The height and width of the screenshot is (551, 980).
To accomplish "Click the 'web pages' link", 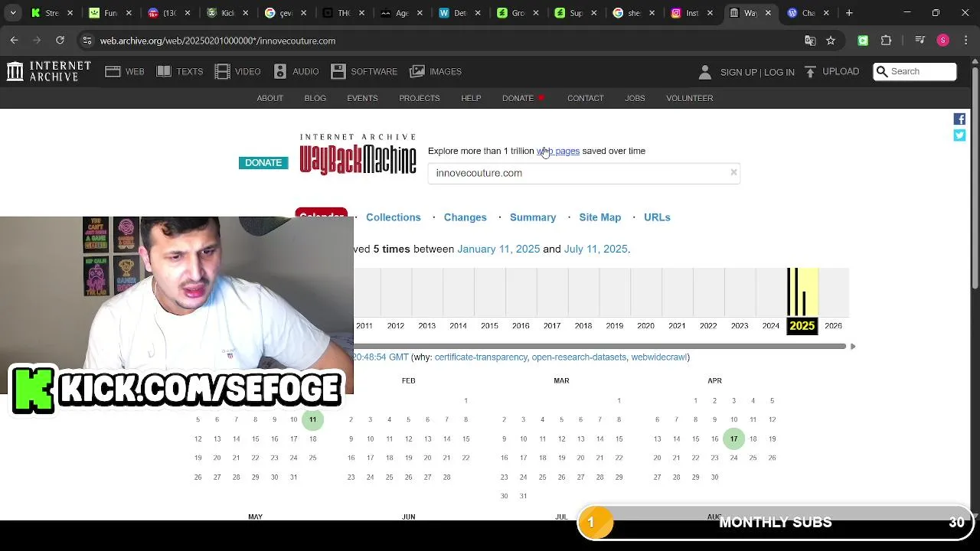I will click(558, 151).
